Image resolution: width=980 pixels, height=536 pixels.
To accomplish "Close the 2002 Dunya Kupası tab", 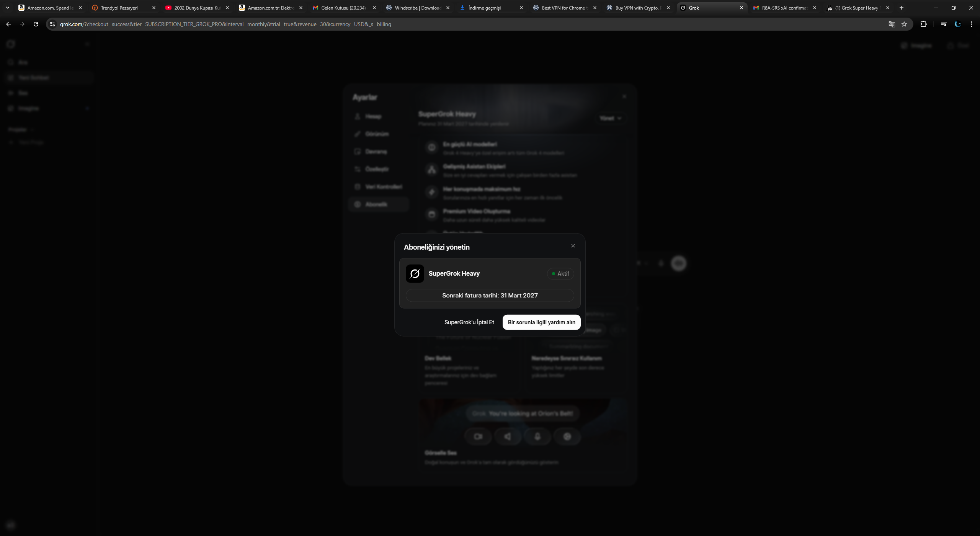I will 227,8.
